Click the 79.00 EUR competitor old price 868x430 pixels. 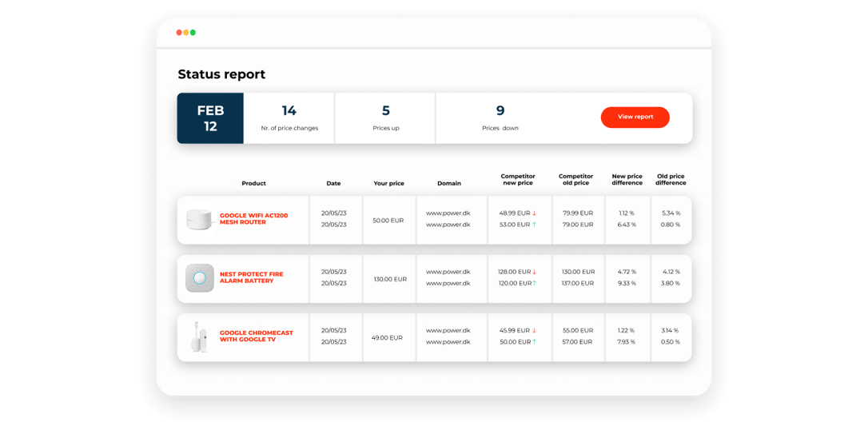[578, 225]
